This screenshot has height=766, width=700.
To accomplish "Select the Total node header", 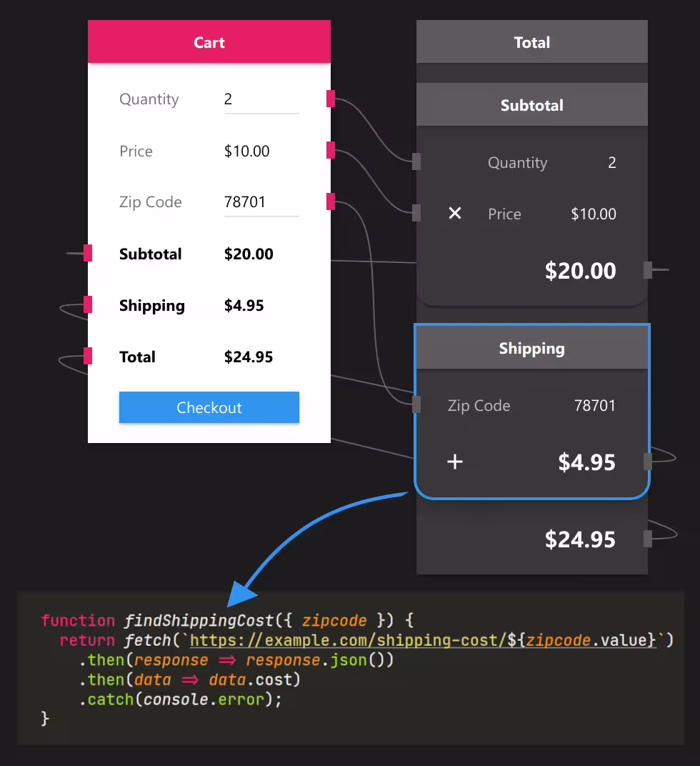I will (532, 42).
